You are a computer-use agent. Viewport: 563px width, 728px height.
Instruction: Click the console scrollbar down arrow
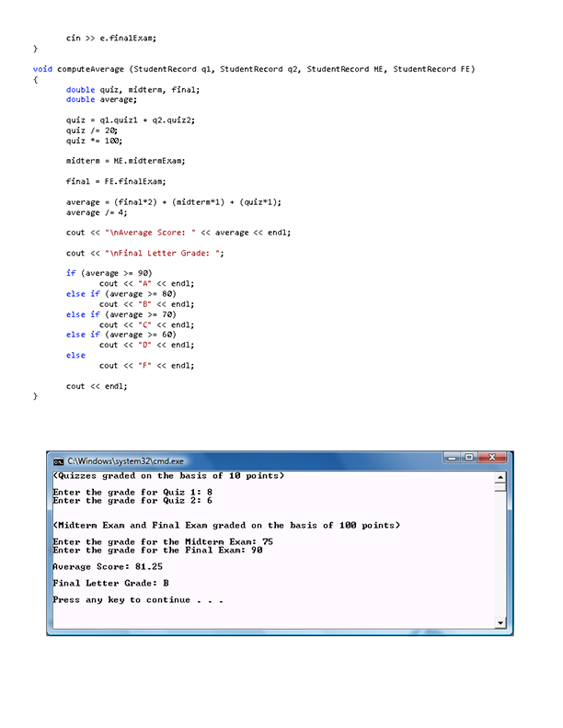point(500,623)
